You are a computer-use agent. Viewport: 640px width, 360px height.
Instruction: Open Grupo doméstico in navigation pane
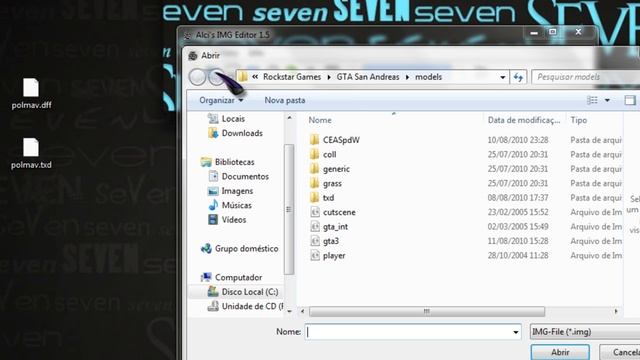click(247, 249)
